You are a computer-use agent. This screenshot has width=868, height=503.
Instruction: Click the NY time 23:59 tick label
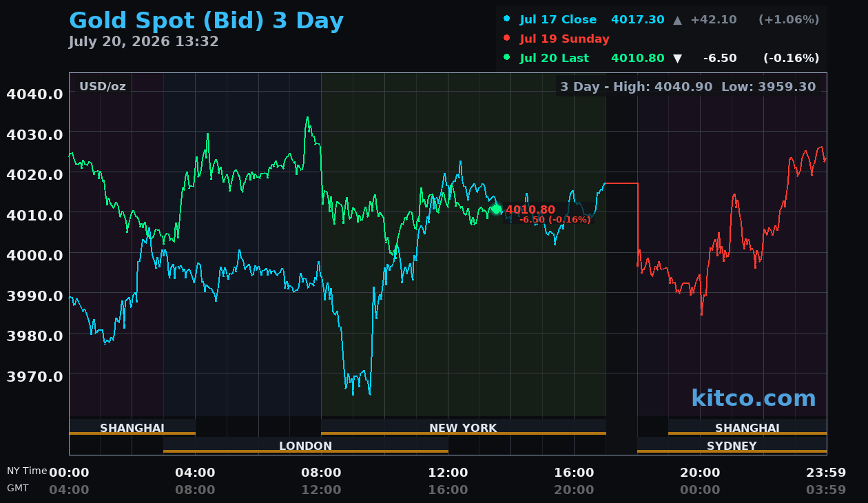tap(826, 473)
